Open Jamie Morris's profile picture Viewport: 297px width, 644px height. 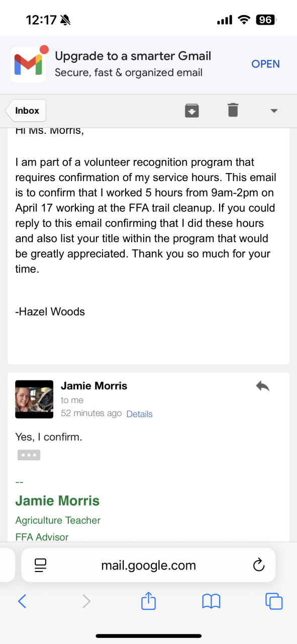34,399
